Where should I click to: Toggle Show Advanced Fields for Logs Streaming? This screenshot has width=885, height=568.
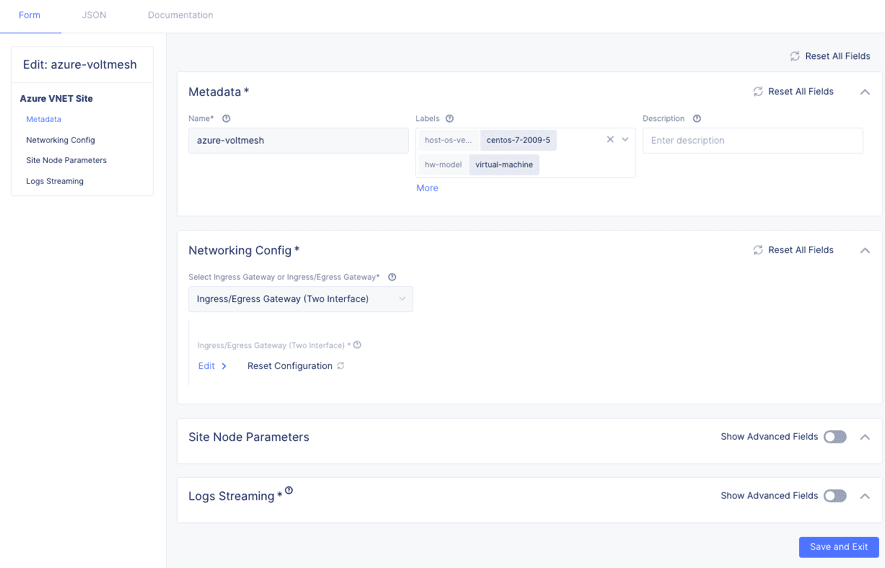[835, 496]
